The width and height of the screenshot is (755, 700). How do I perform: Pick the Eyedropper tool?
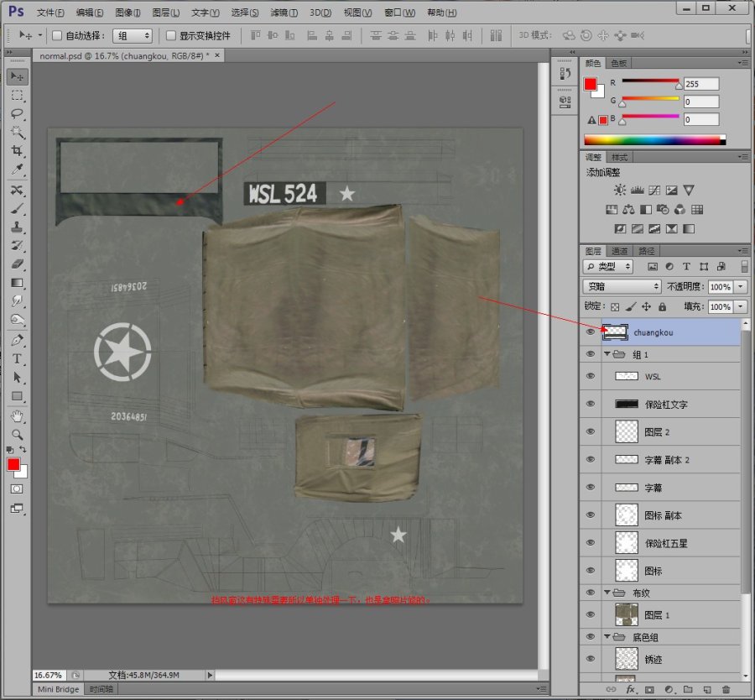(x=17, y=170)
